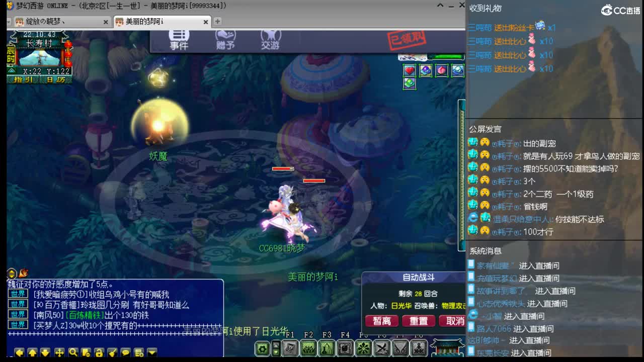The width and height of the screenshot is (644, 362).
Task: Click the green orb buff icon below the heart
Action: (410, 83)
